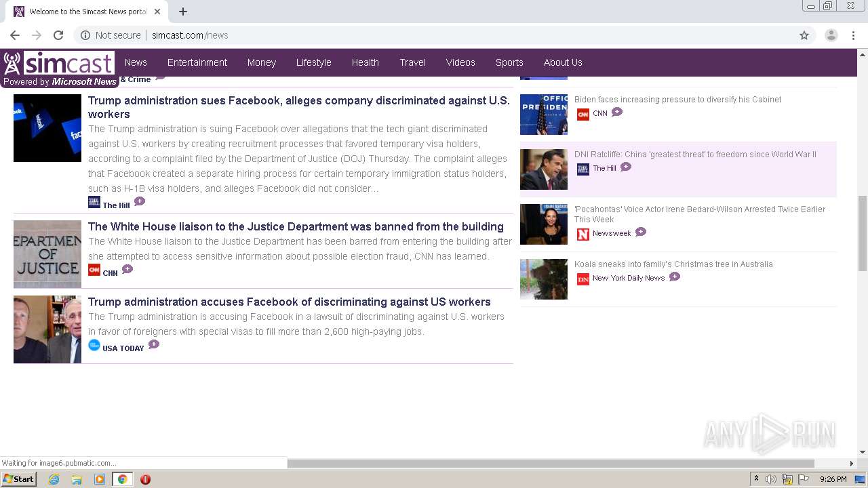Show hidden system tray icons
This screenshot has width=868, height=488.
pyautogui.click(x=756, y=479)
